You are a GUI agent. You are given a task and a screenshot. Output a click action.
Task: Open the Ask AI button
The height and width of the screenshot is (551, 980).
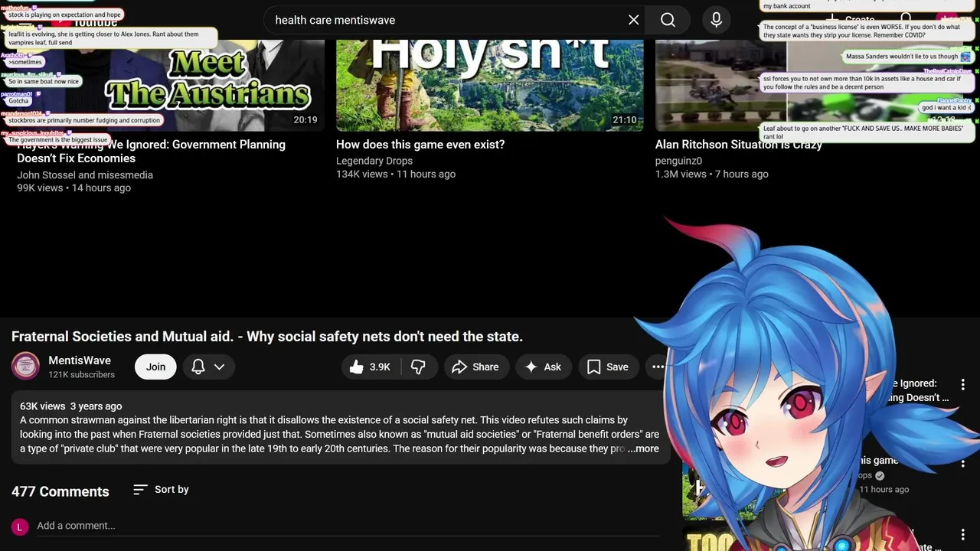tap(543, 367)
